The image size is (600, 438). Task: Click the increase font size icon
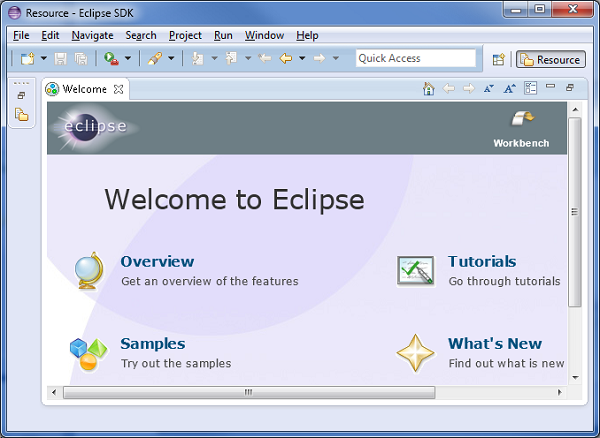[509, 89]
